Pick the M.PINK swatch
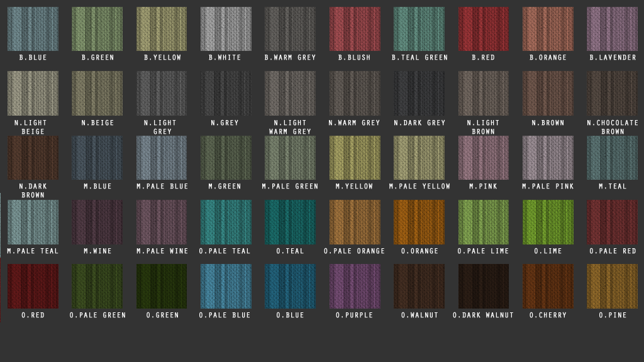 point(484,158)
